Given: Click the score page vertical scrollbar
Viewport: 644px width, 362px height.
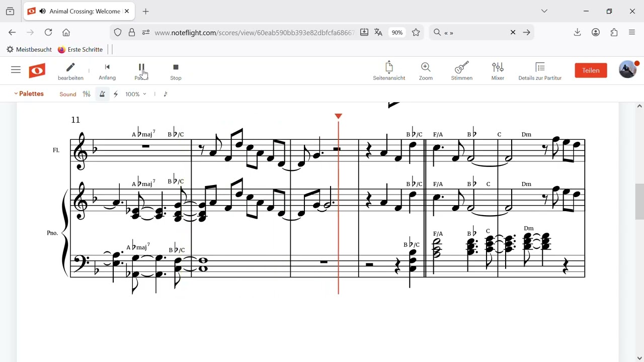Looking at the screenshot, I should point(639,202).
